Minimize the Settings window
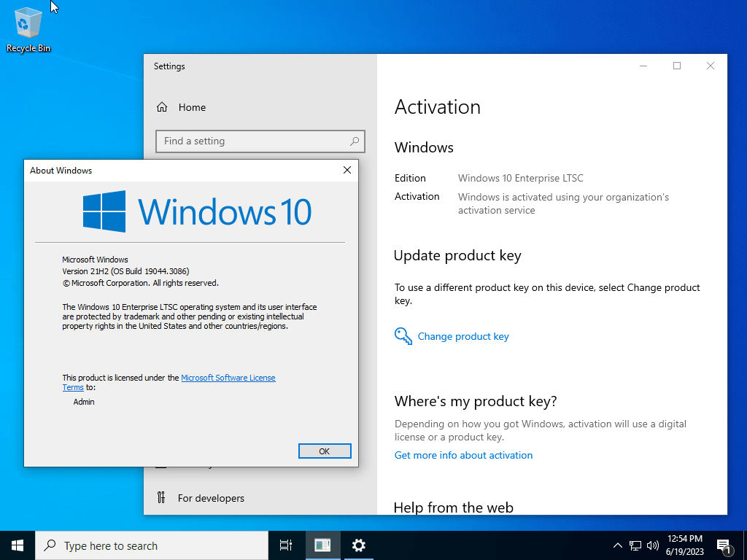Screen dimensions: 747x560 click(x=643, y=66)
